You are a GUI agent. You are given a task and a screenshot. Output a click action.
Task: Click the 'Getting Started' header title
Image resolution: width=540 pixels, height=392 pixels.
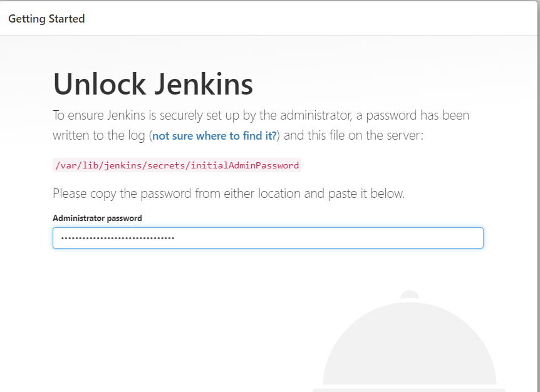click(46, 19)
